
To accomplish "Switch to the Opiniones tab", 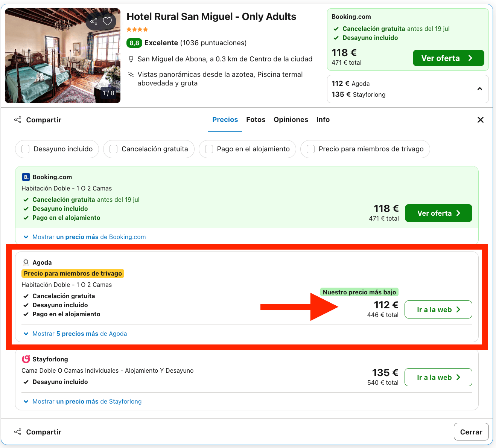I will point(291,120).
